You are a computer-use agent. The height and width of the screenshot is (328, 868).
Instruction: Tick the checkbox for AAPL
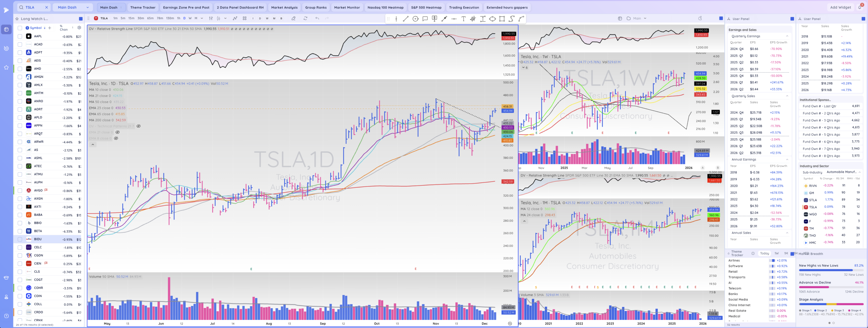[x=20, y=36]
